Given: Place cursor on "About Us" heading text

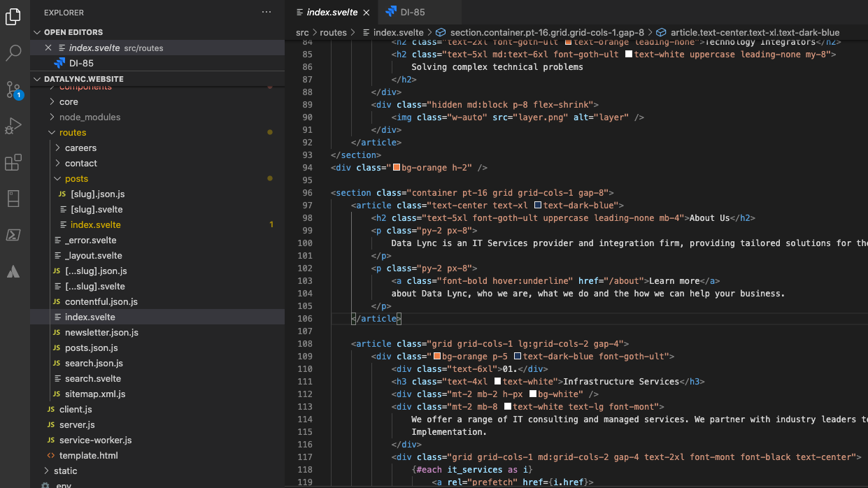Looking at the screenshot, I should pyautogui.click(x=710, y=218).
